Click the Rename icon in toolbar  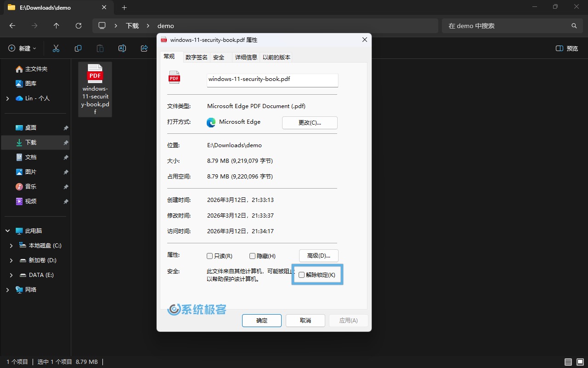pos(122,48)
